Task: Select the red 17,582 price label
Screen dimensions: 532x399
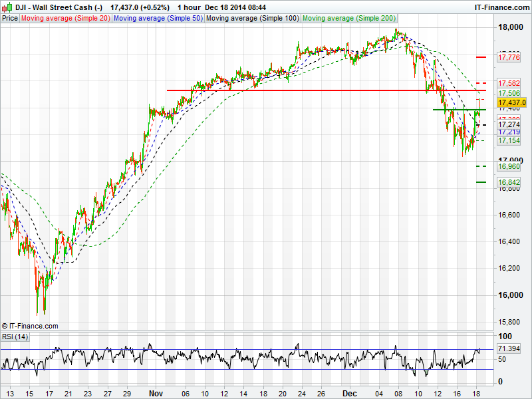Action: (x=509, y=83)
